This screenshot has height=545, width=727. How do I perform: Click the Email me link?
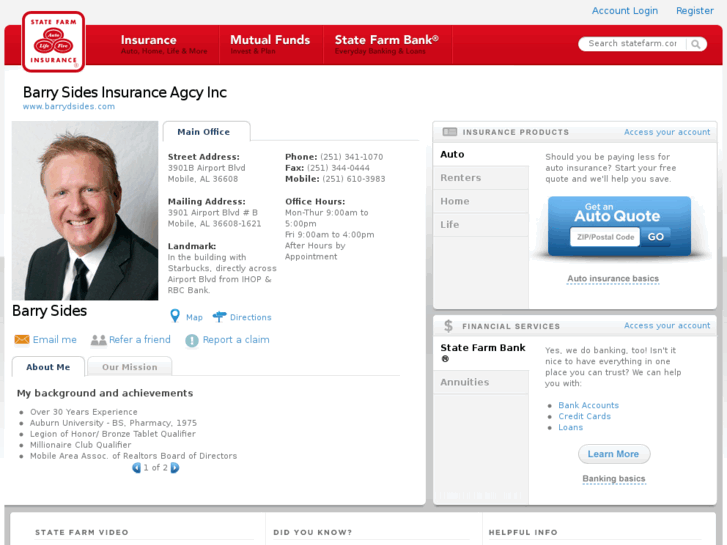click(55, 340)
